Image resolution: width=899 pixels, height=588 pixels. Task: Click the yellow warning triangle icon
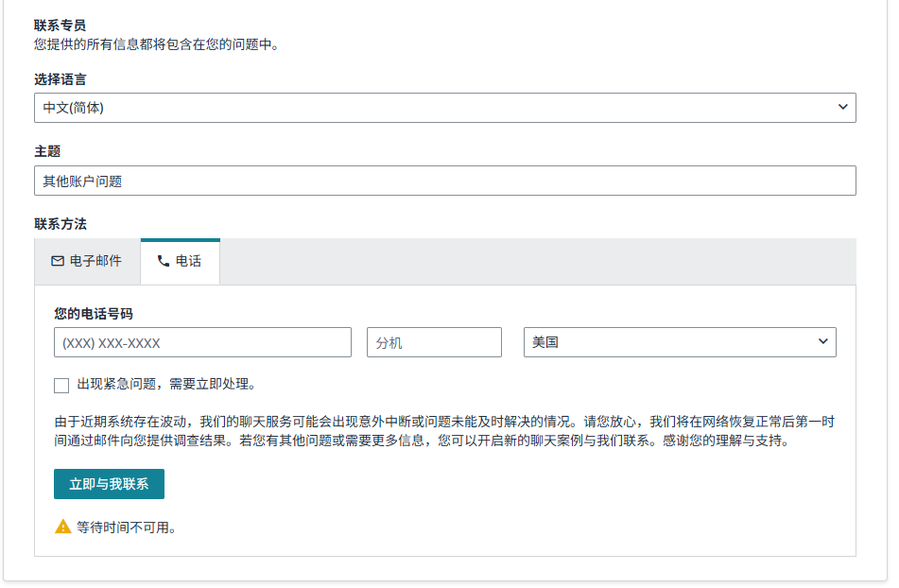tap(63, 527)
